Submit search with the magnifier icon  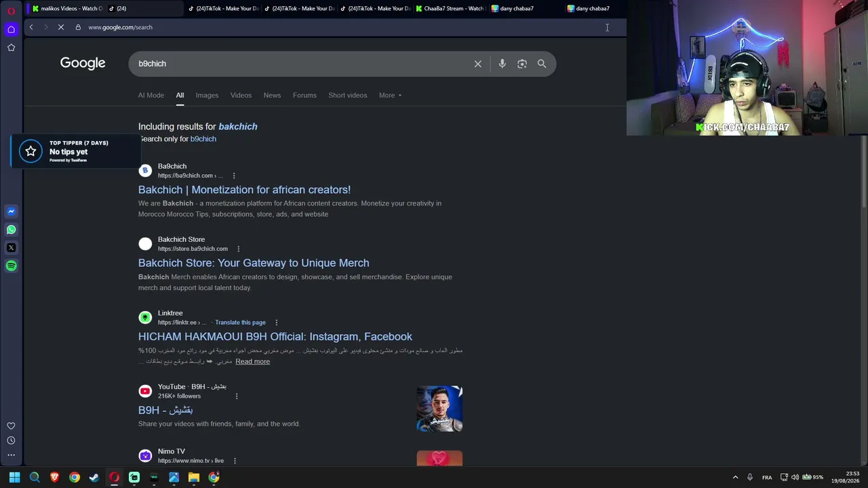(542, 64)
